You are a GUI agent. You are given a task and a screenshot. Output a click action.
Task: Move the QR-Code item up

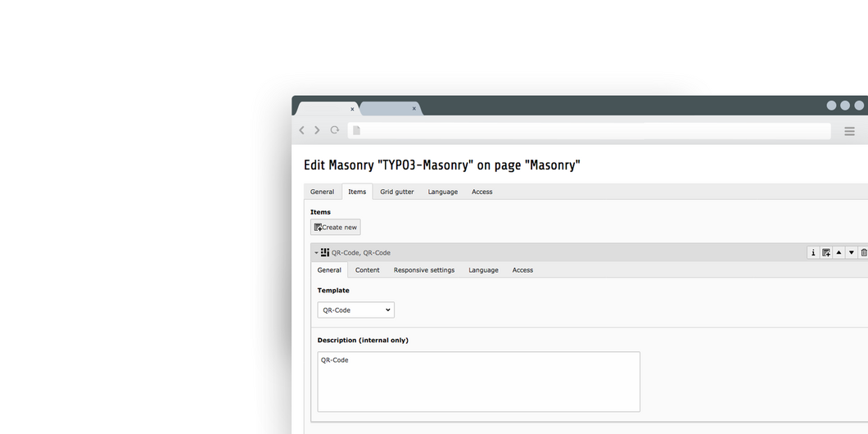839,253
